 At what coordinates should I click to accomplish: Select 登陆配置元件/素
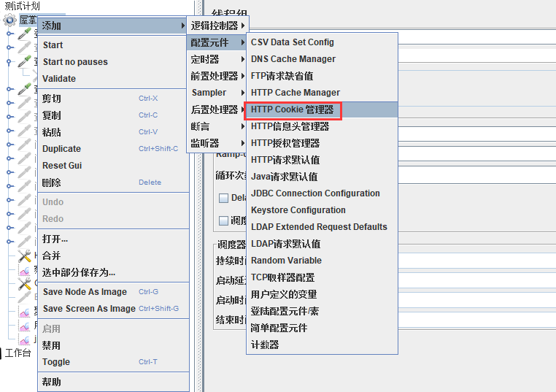coord(322,311)
